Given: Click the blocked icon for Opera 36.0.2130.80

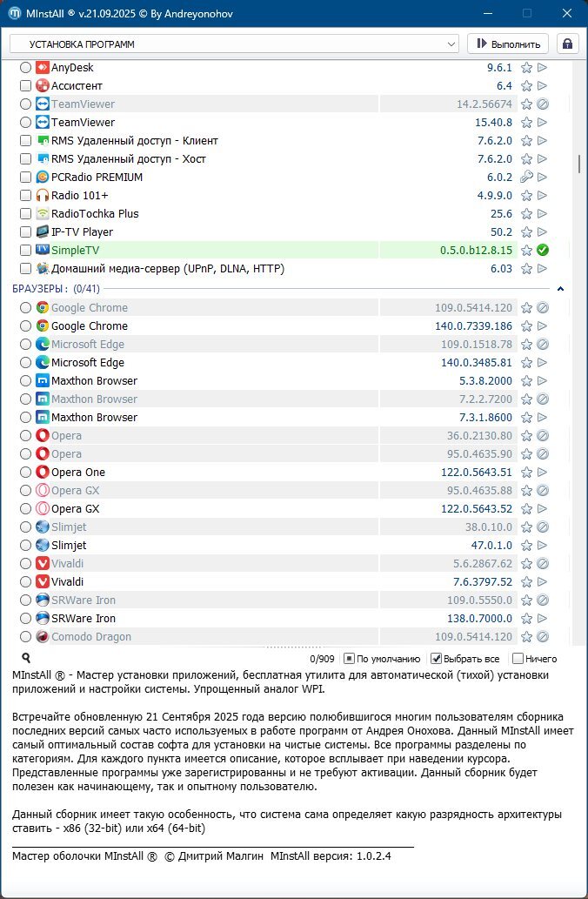Looking at the screenshot, I should coord(542,436).
